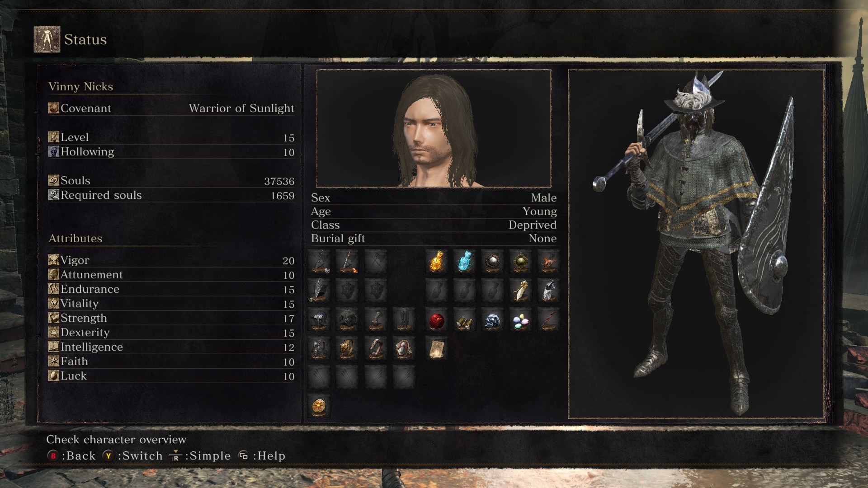868x488 pixels.
Task: Select the colored prism stones icon
Action: point(520,320)
